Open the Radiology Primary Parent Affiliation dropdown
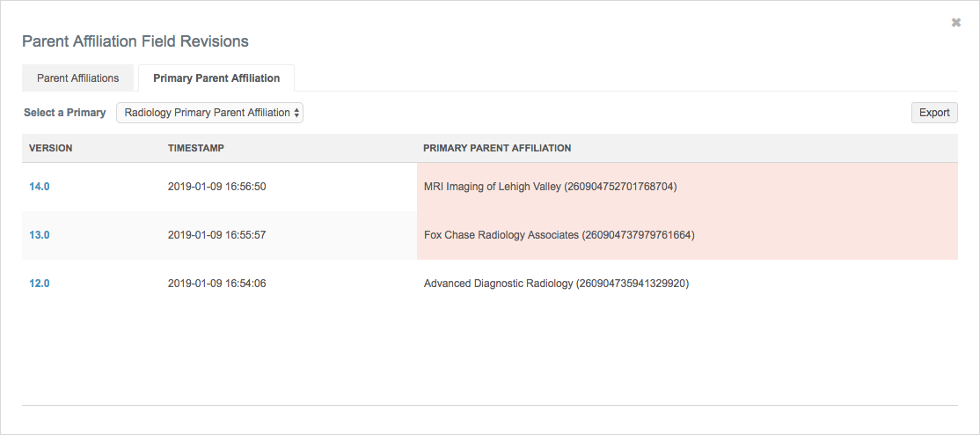 [210, 113]
